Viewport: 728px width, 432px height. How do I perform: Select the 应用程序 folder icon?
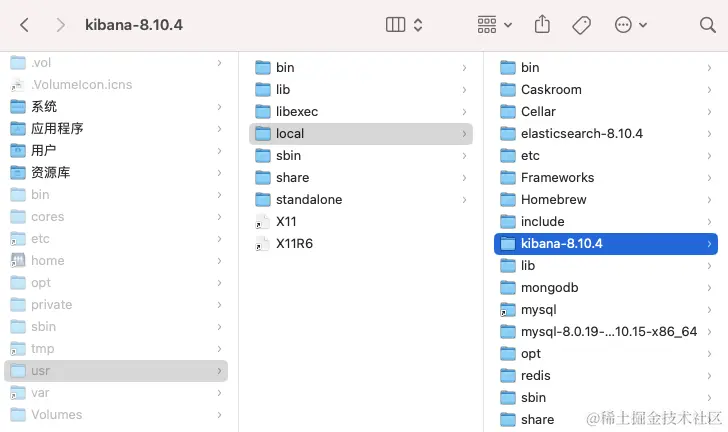coord(18,129)
